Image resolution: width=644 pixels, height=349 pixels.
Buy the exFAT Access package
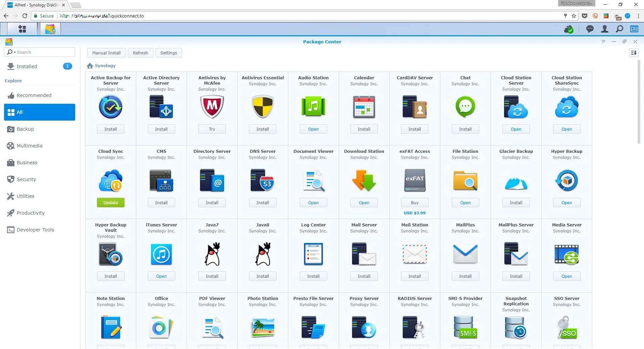coord(415,203)
